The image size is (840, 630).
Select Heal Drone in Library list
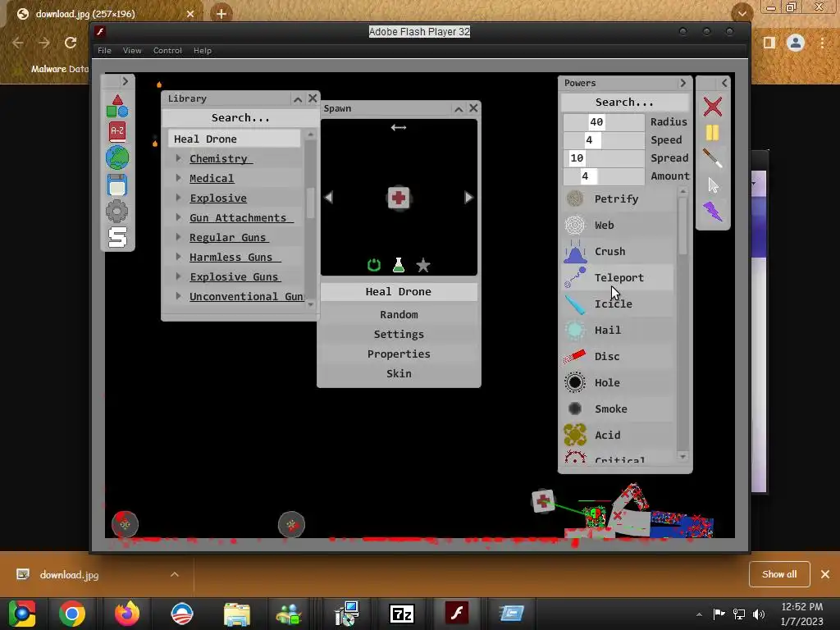coord(234,139)
